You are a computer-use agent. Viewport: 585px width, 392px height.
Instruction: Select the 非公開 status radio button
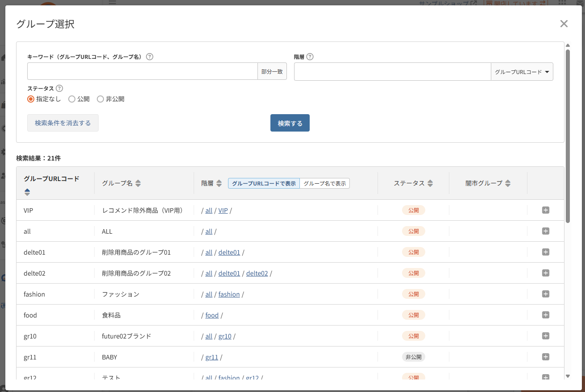tap(100, 99)
